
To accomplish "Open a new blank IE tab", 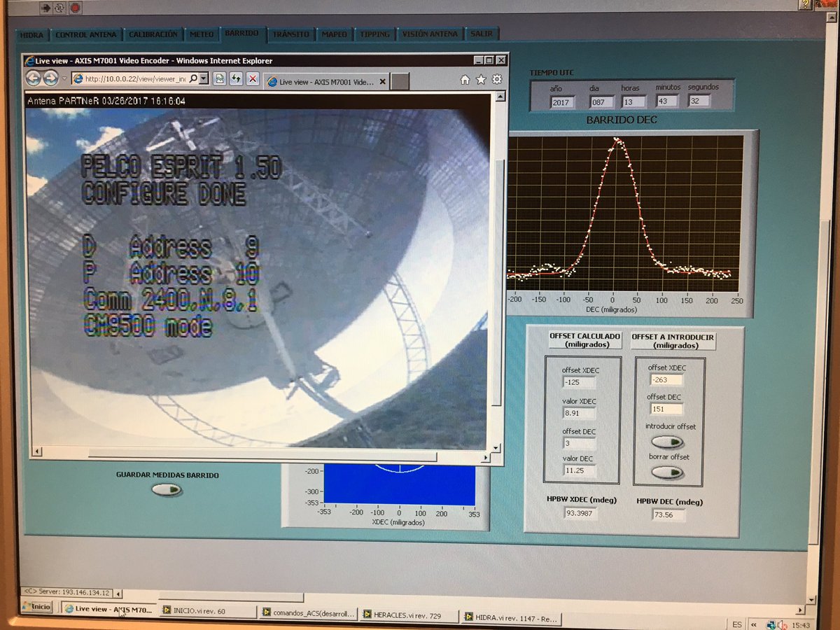I will [400, 81].
